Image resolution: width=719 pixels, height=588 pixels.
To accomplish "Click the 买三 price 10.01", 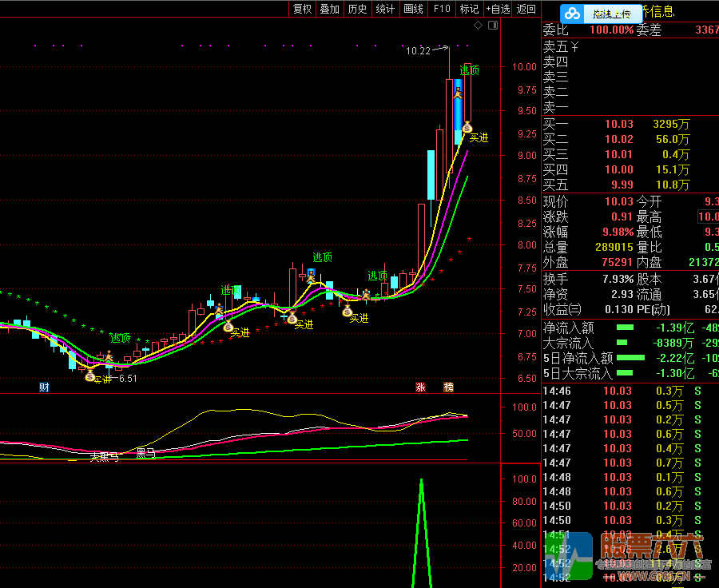I will [x=618, y=154].
